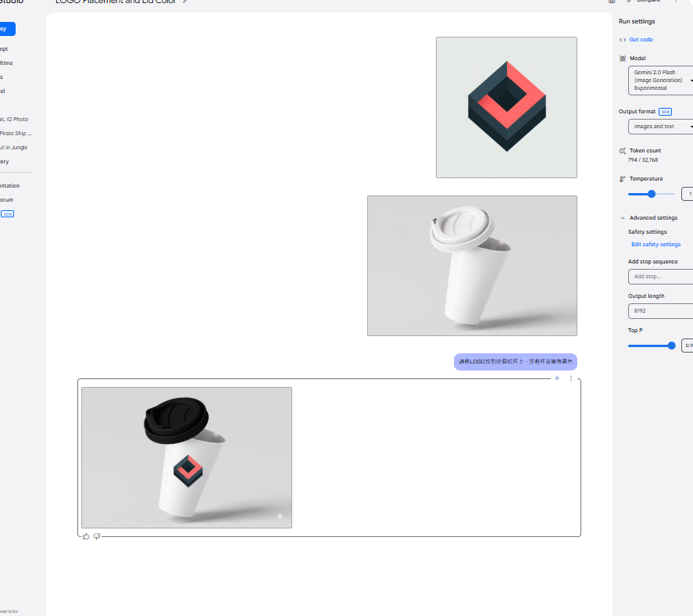The height and width of the screenshot is (616, 693).
Task: Select the 'Pirate Ship' history entry in sidebar
Action: pyautogui.click(x=16, y=134)
